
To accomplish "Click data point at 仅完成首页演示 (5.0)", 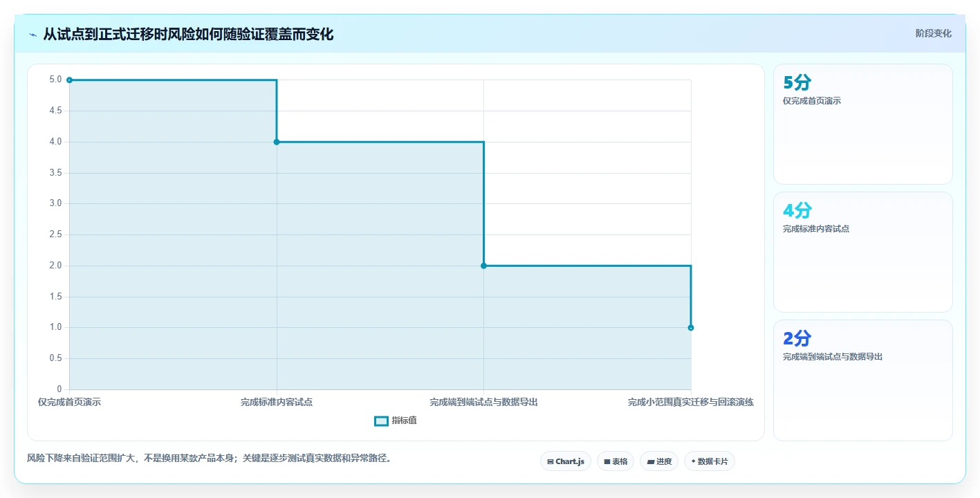I will click(x=69, y=80).
